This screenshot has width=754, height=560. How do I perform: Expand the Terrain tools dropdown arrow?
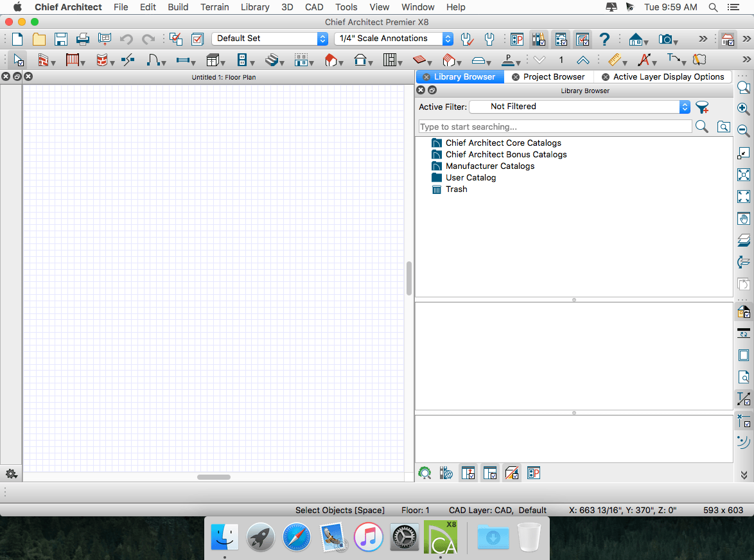(x=489, y=64)
